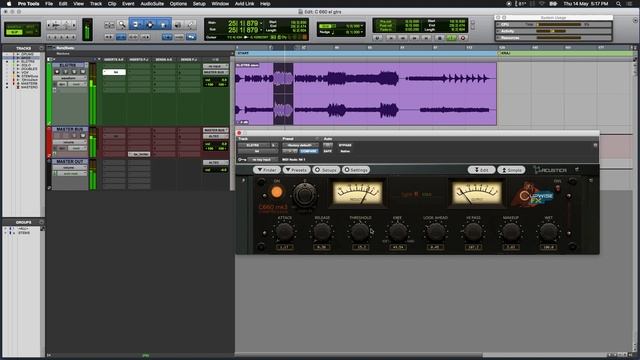
Task: Select the Grabber tool in toolbar
Action: point(163,24)
